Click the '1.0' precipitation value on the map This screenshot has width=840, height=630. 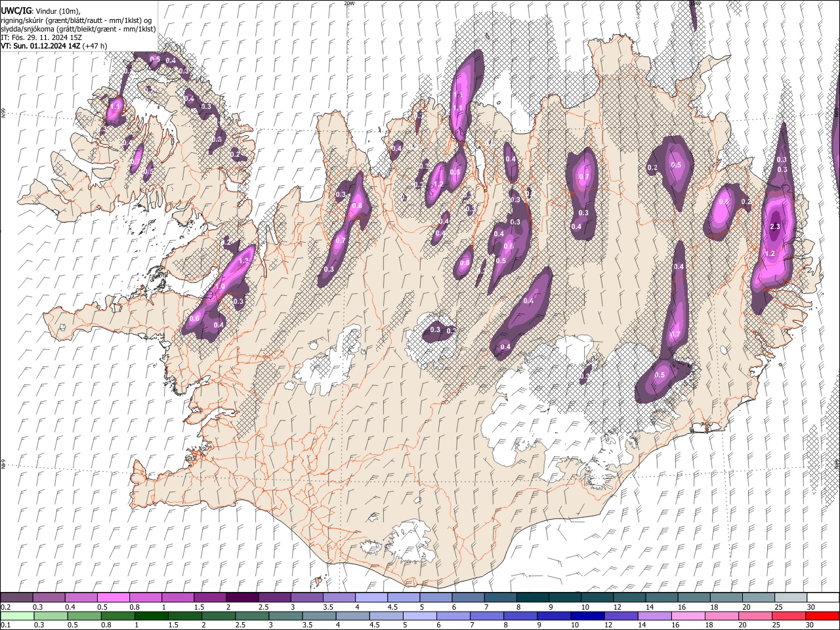[x=220, y=287]
